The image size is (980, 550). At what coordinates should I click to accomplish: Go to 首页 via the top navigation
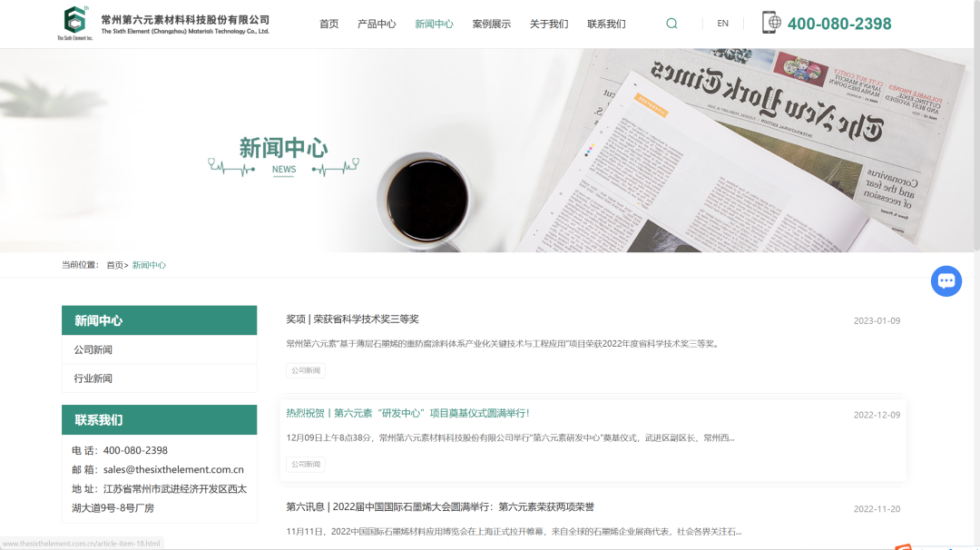point(328,24)
